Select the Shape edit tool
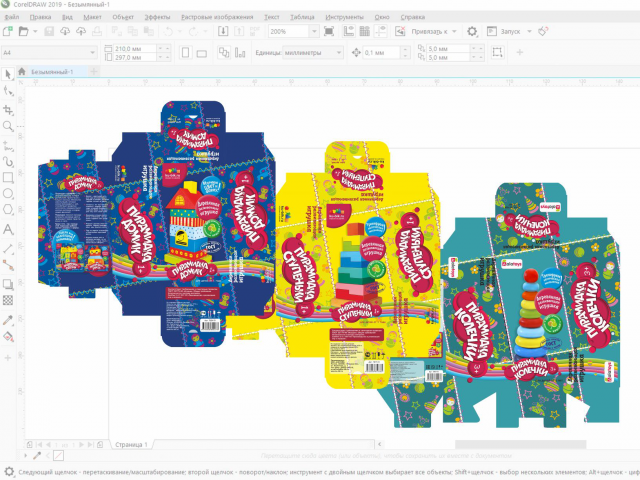Screen dimensions: 640x480 (x=8, y=91)
